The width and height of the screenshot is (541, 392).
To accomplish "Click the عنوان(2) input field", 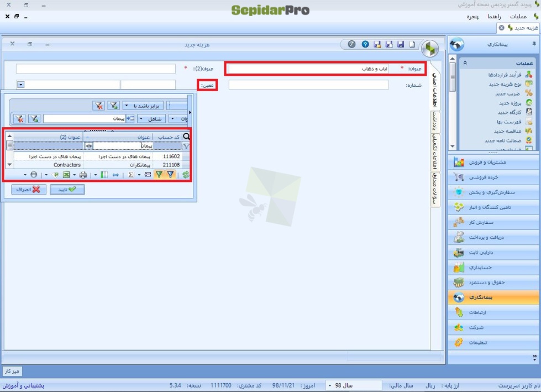I will [96, 69].
